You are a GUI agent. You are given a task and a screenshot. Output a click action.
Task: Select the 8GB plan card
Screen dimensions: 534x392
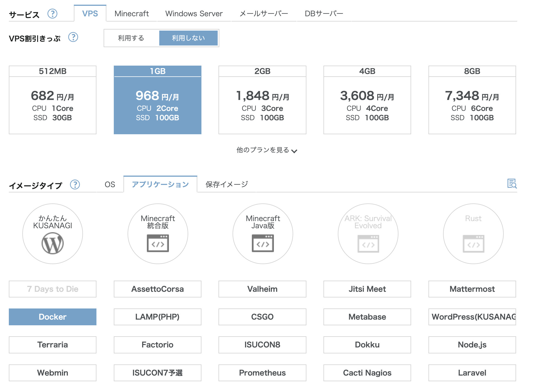coord(472,99)
